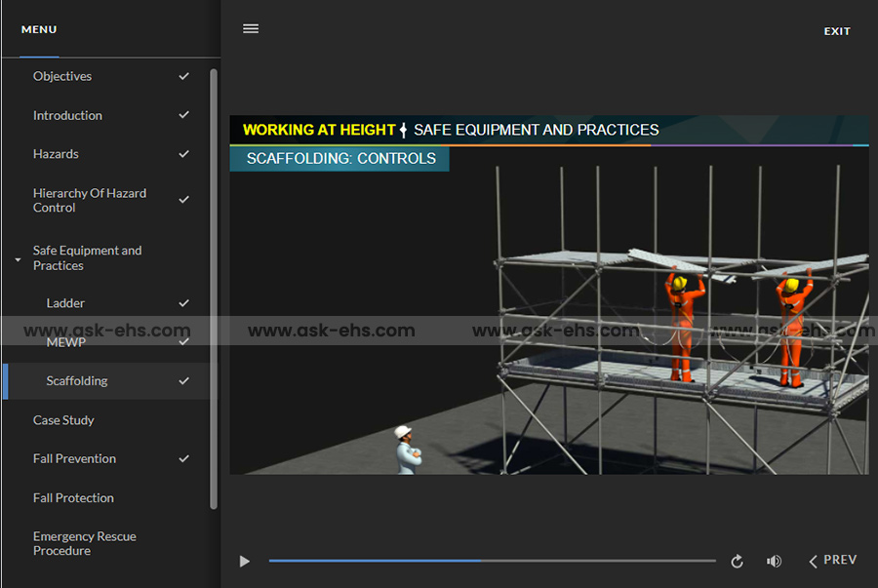878x588 pixels.
Task: Click the checkmark next to Hazards
Action: tap(183, 154)
